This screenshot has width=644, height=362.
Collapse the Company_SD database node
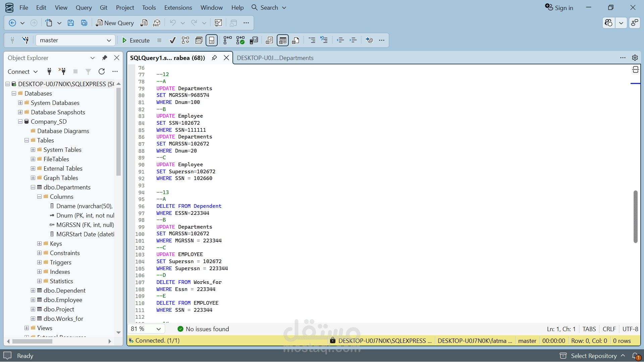[x=20, y=122]
